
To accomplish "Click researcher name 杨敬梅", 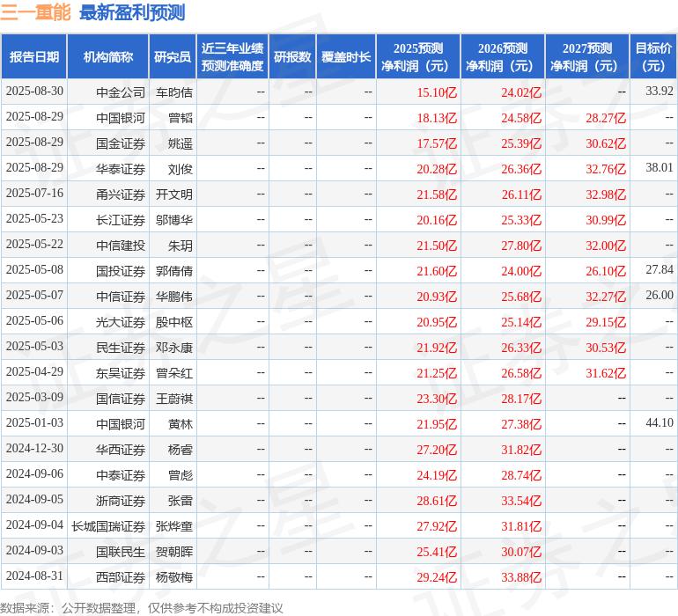I will 174,576.
